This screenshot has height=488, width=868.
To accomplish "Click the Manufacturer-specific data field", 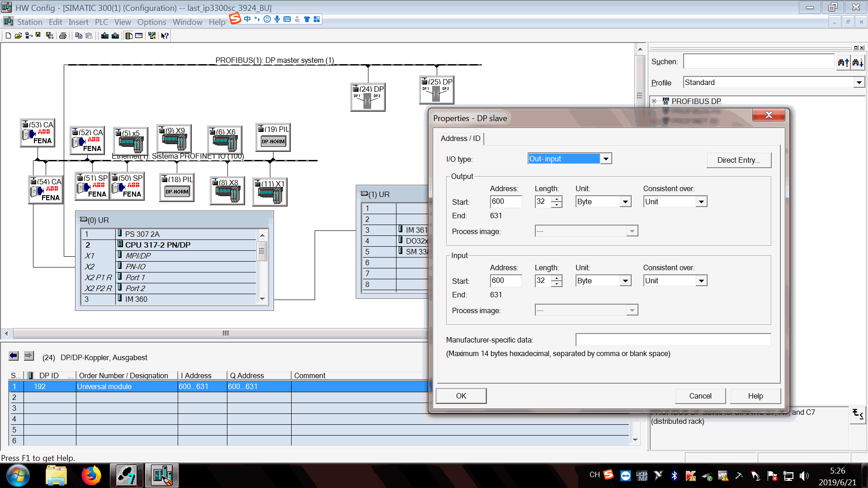I will click(x=673, y=340).
